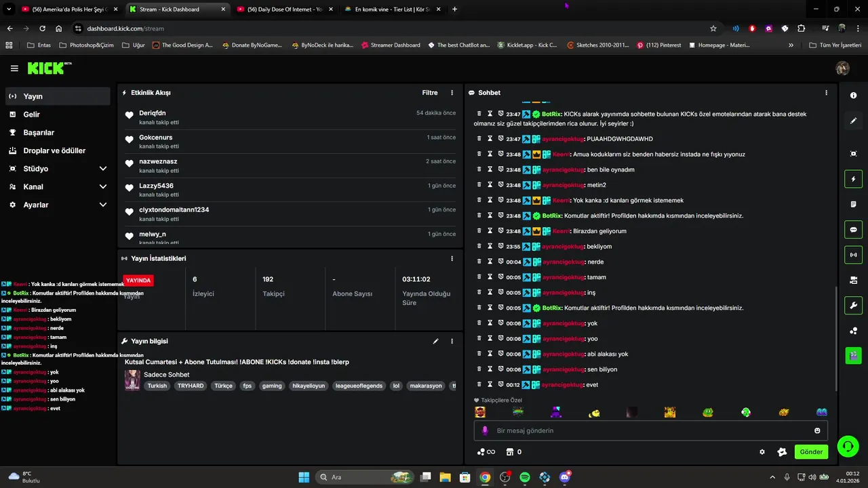This screenshot has width=868, height=488.
Task: Click the nazweznasz follower entry
Action: coord(290,165)
